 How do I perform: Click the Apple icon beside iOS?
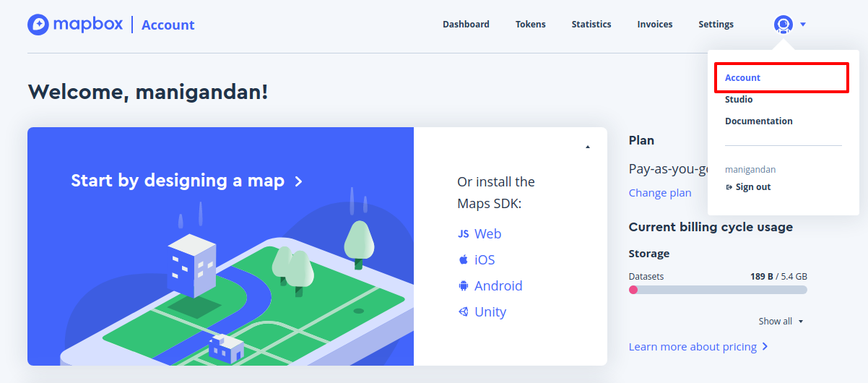pyautogui.click(x=464, y=259)
